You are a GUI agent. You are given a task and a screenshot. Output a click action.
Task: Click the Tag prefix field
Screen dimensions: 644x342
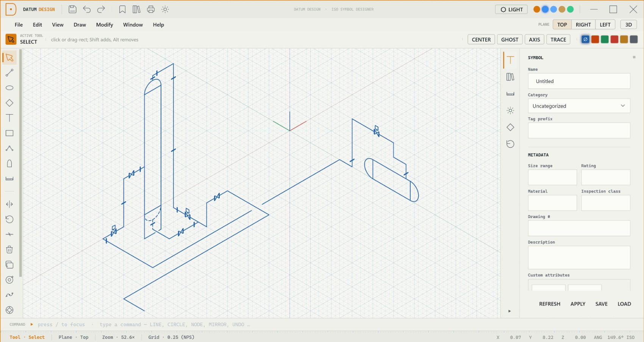(579, 130)
